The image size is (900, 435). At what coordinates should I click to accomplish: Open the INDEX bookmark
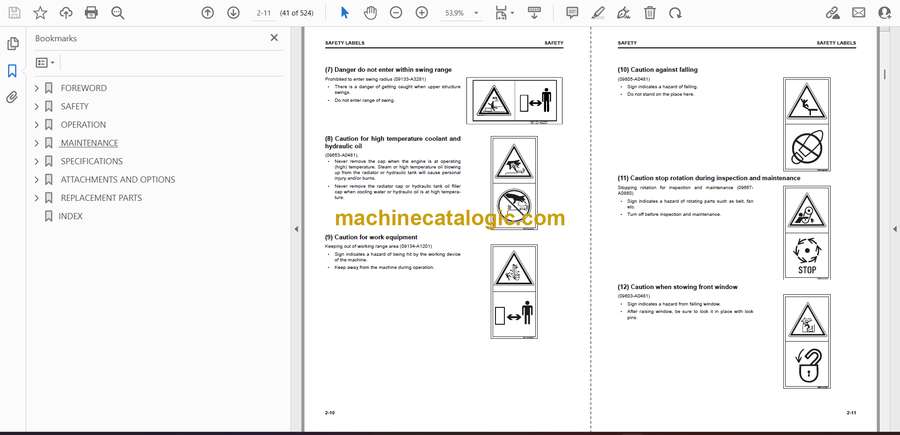click(x=71, y=216)
